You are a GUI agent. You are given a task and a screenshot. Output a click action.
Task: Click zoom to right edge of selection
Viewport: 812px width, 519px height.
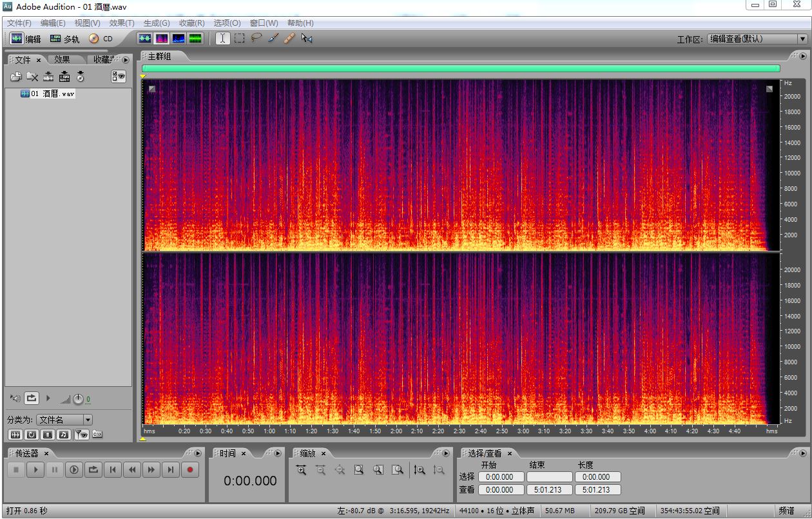pos(398,470)
